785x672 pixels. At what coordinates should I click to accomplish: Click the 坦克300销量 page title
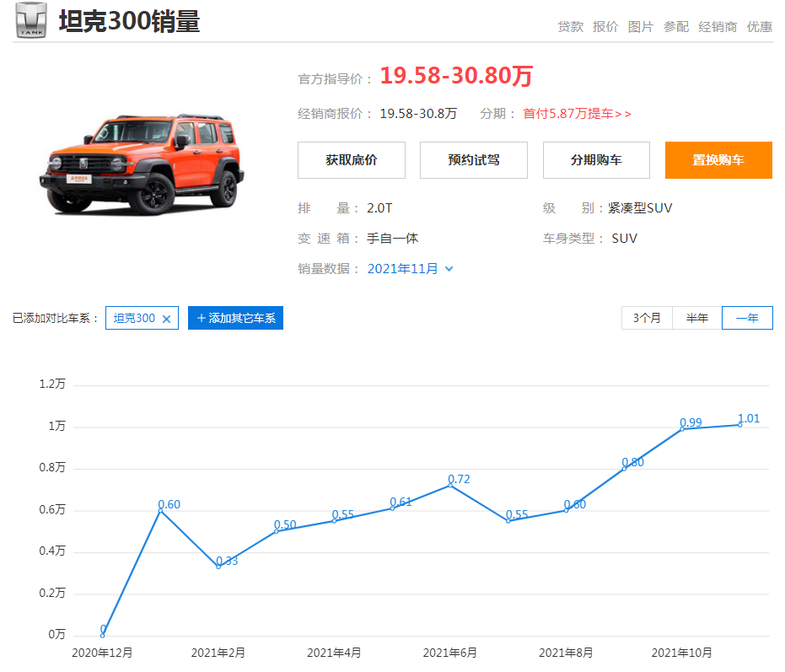pos(129,22)
